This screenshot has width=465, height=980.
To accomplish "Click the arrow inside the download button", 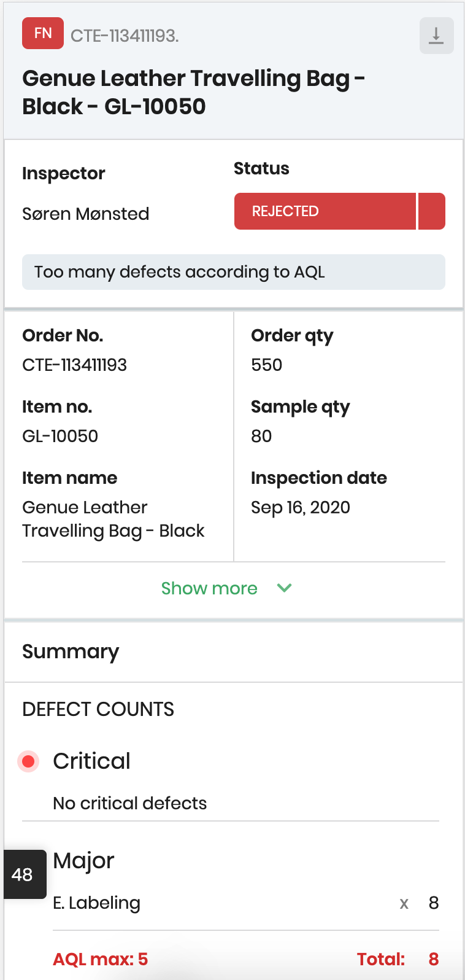I will point(436,35).
